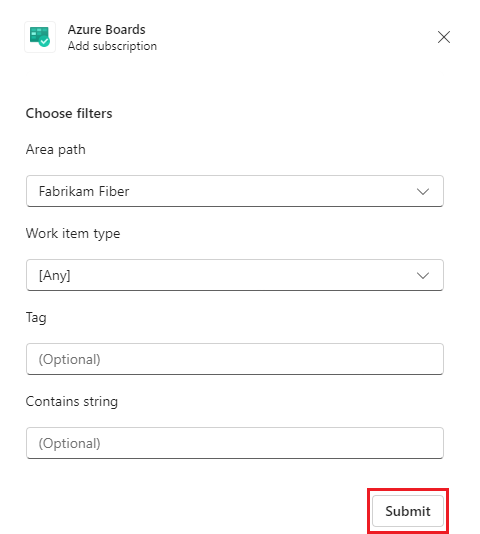Click the Azure Boards app icon
480x534 pixels.
point(40,37)
